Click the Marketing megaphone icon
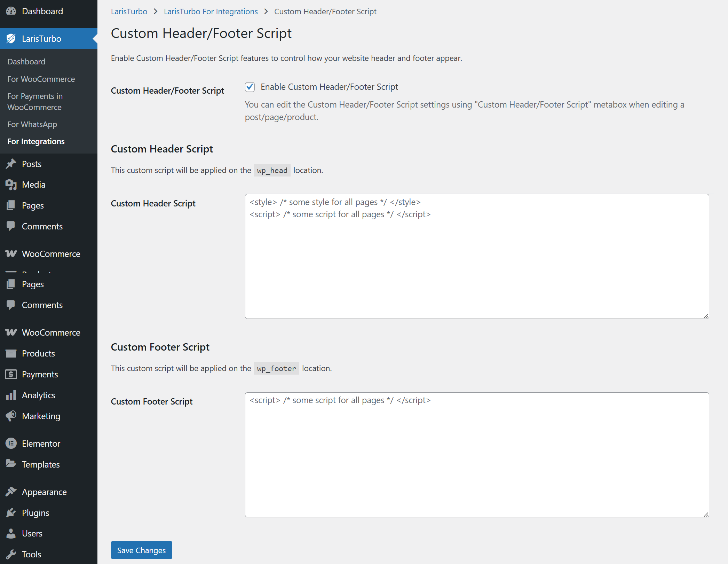This screenshot has width=728, height=564. (11, 416)
